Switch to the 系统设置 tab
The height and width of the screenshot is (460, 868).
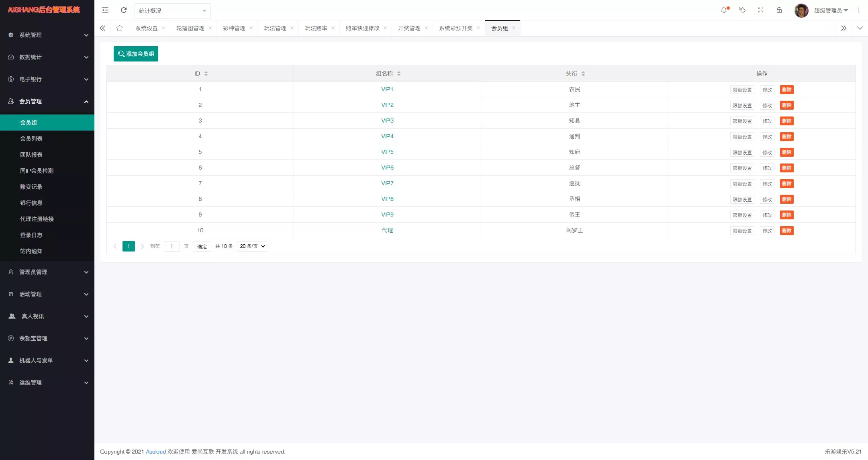147,28
